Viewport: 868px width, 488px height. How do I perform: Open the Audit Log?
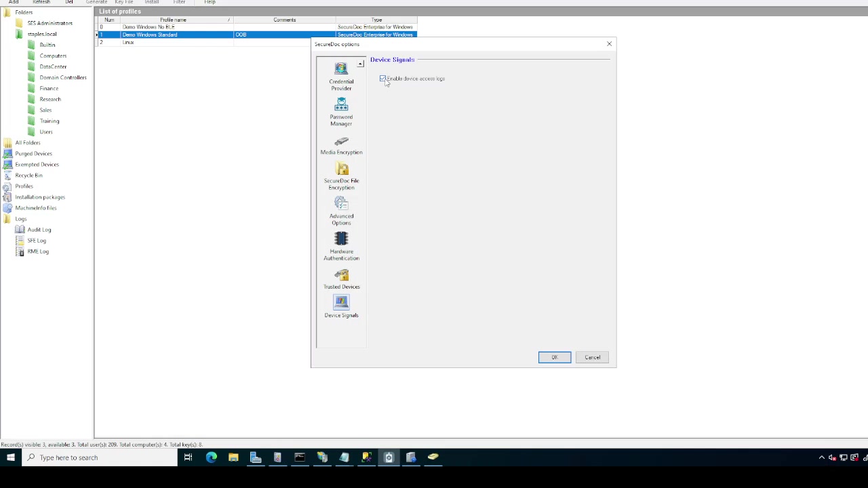(39, 229)
